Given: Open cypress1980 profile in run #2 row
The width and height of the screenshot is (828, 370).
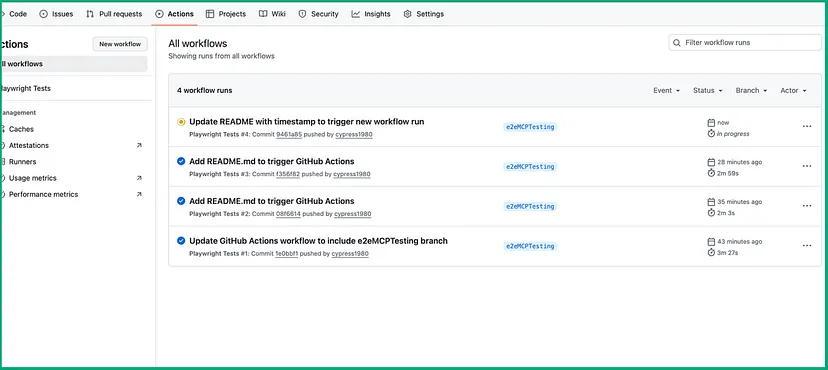Looking at the screenshot, I should coord(353,214).
